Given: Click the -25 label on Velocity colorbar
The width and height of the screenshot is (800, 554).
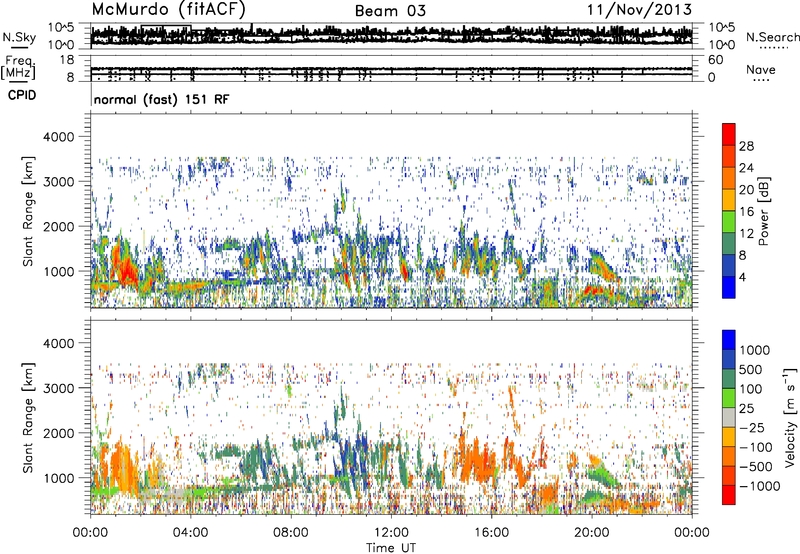Looking at the screenshot, I should [x=752, y=427].
